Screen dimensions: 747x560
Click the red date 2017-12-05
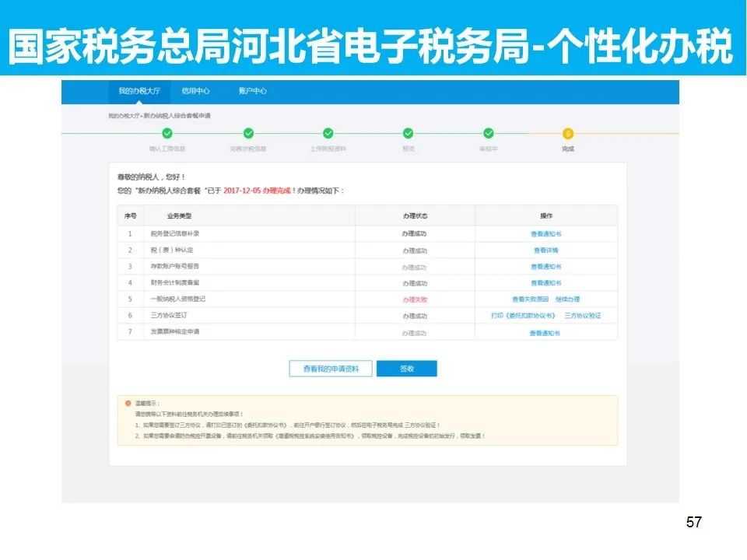pos(242,191)
